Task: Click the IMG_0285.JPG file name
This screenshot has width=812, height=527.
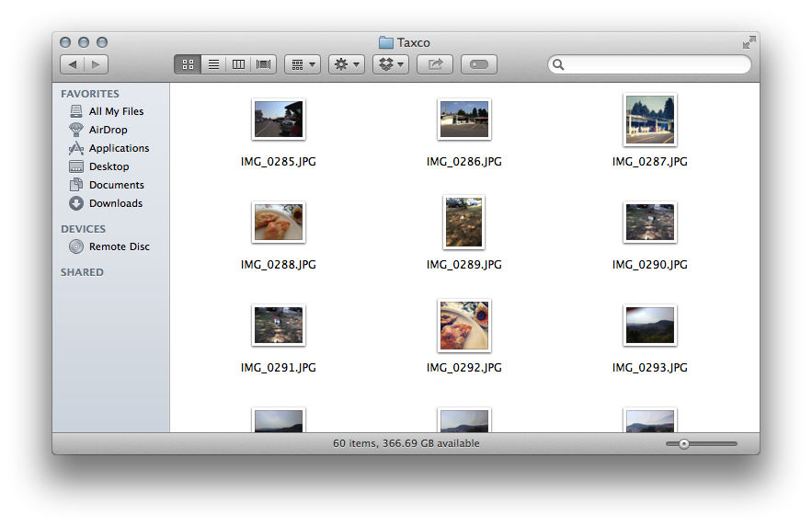Action: (x=278, y=162)
